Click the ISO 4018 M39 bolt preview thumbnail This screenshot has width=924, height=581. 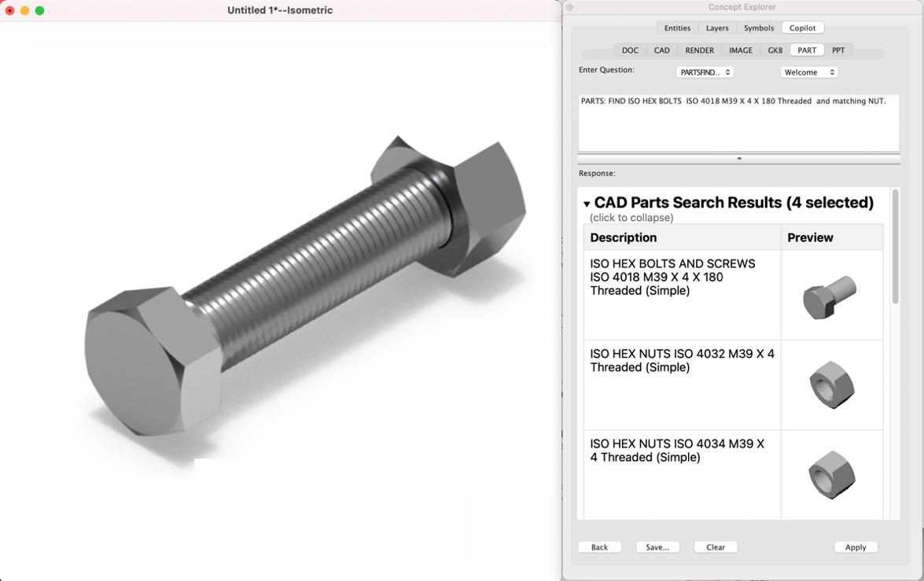point(831,296)
